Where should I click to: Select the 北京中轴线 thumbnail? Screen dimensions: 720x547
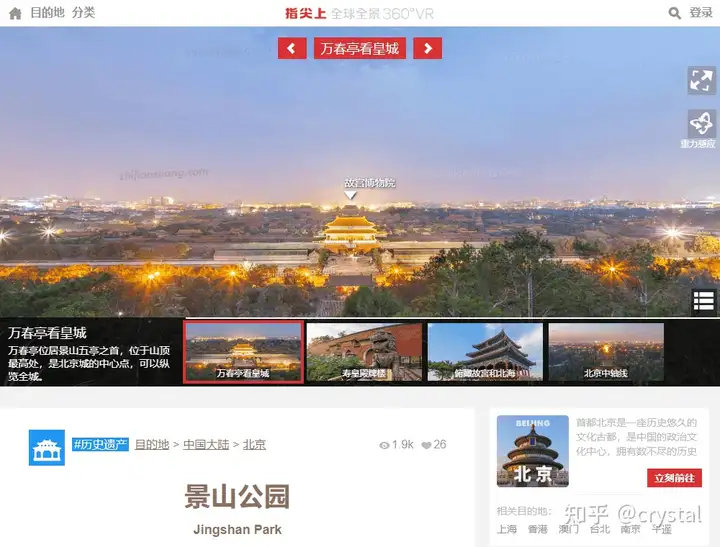[606, 352]
